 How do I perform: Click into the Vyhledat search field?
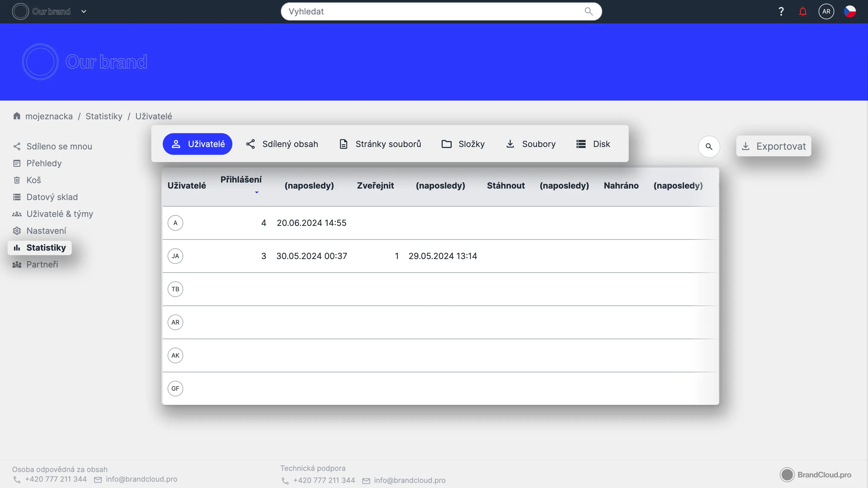pyautogui.click(x=431, y=11)
